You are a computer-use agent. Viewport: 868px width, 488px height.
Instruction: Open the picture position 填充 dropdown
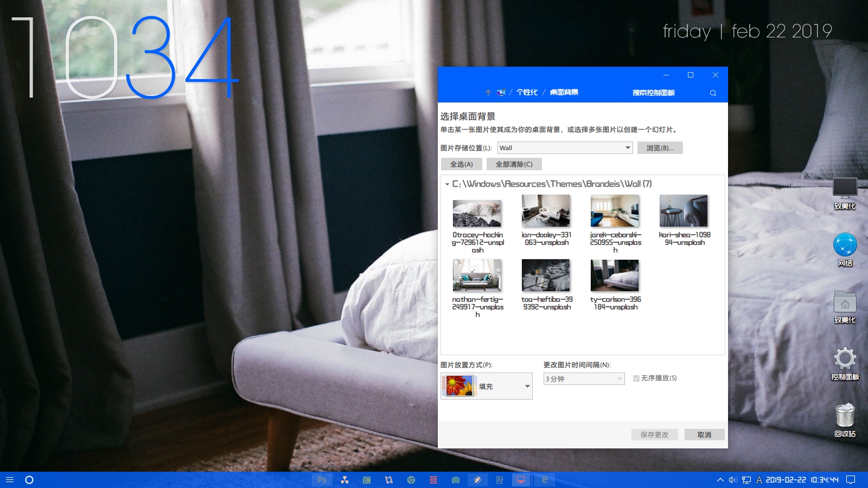pyautogui.click(x=487, y=386)
